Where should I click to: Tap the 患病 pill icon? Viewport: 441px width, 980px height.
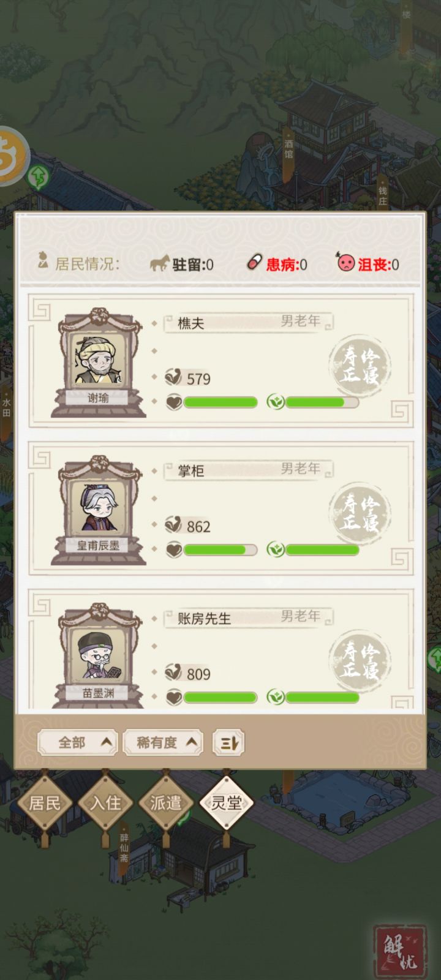click(254, 263)
